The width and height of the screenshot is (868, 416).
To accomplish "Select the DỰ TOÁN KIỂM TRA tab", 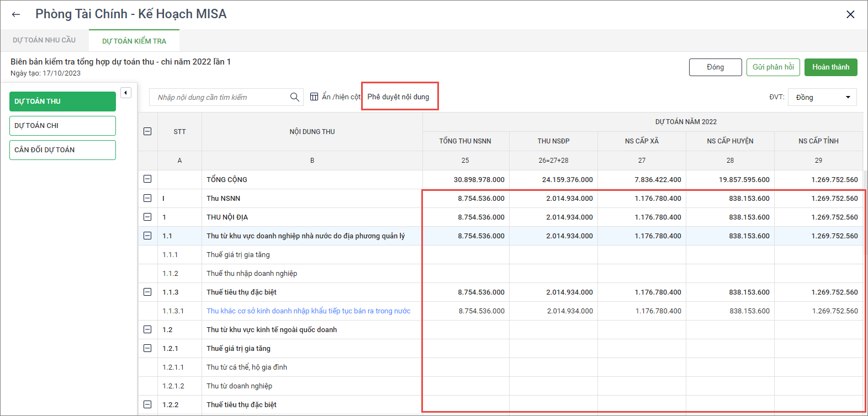I will (134, 41).
